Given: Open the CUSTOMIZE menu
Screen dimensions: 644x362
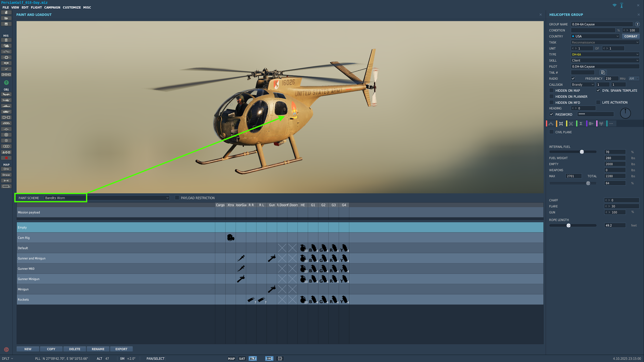Looking at the screenshot, I should (71, 7).
